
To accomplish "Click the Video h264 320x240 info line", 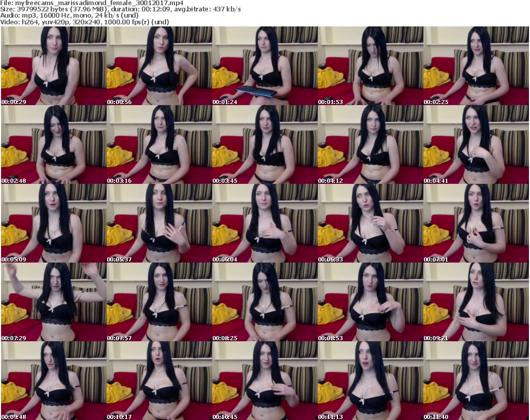I will pyautogui.click(x=85, y=22).
